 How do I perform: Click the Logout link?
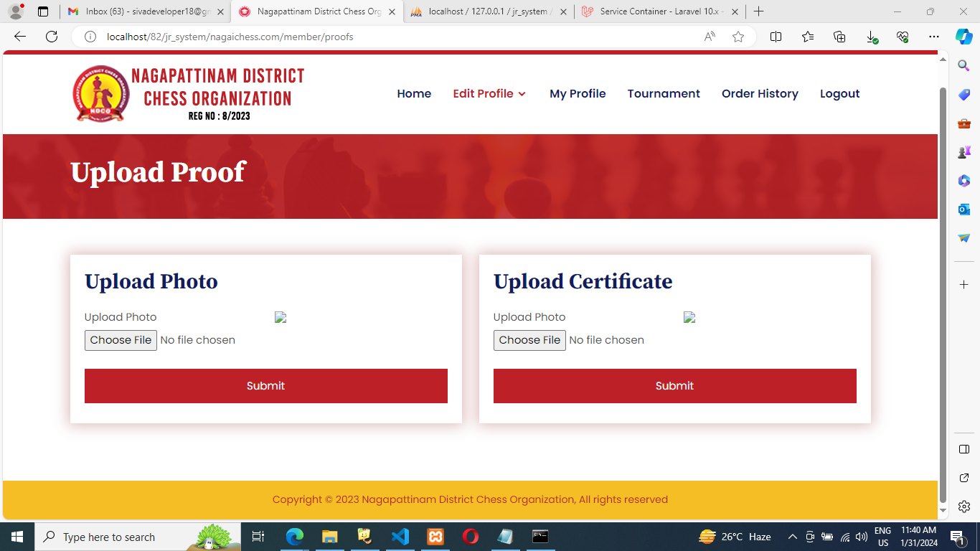tap(839, 94)
